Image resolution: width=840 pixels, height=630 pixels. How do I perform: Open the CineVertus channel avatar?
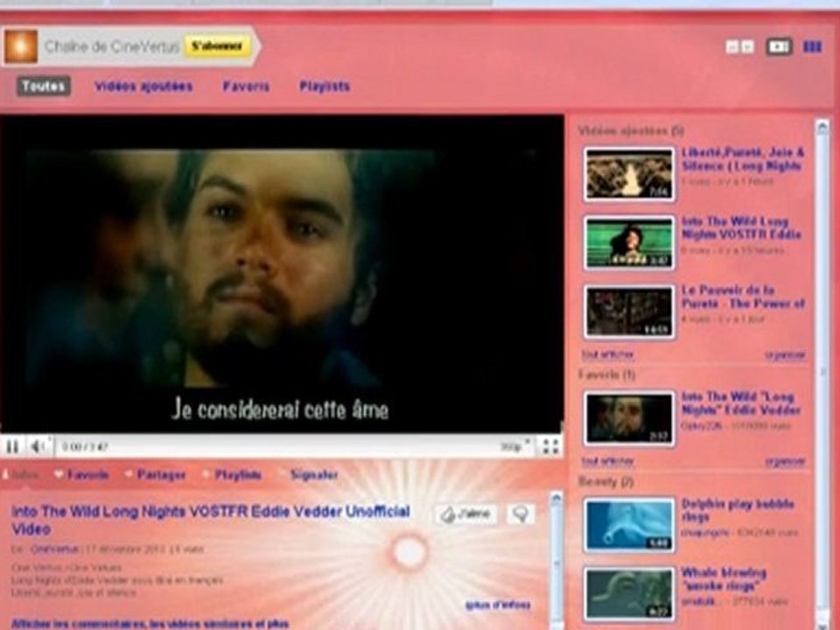(21, 46)
